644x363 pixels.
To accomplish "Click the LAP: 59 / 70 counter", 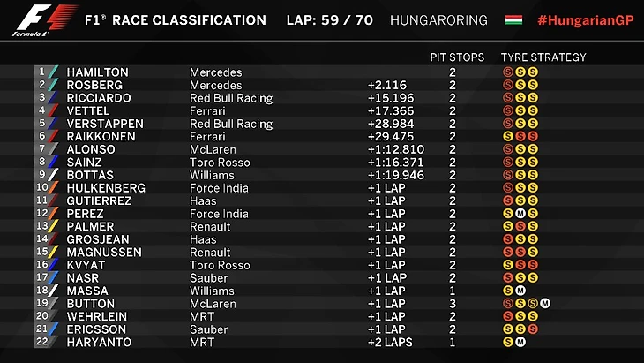I will [x=330, y=20].
